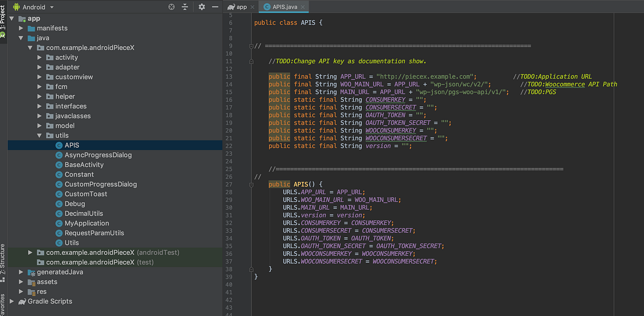Click the Gradle elephant icon on app tab
The height and width of the screenshot is (316, 644).
pos(230,7)
